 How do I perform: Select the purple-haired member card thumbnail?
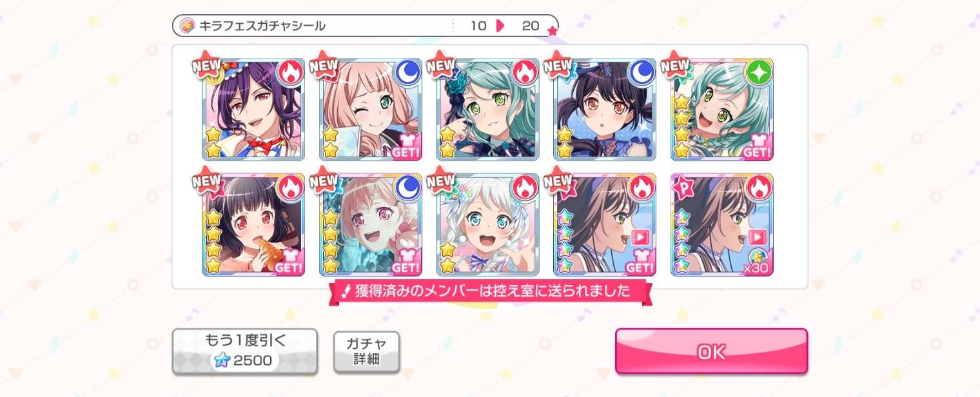(253, 110)
